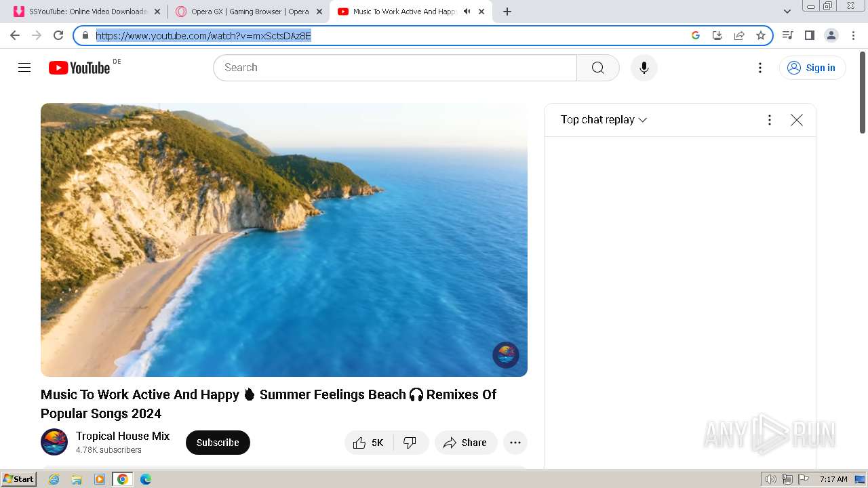Image resolution: width=868 pixels, height=488 pixels.
Task: Go to the YouTube home logo
Action: tap(79, 68)
